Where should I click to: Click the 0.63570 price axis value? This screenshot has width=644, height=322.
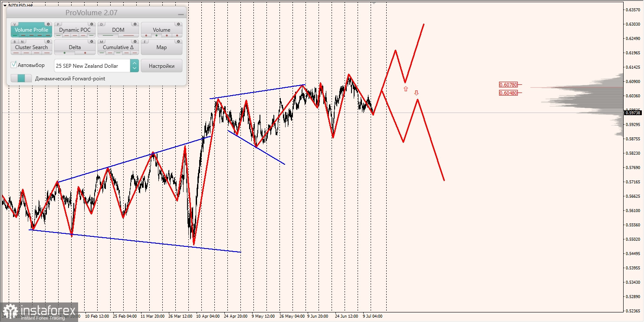(x=633, y=10)
